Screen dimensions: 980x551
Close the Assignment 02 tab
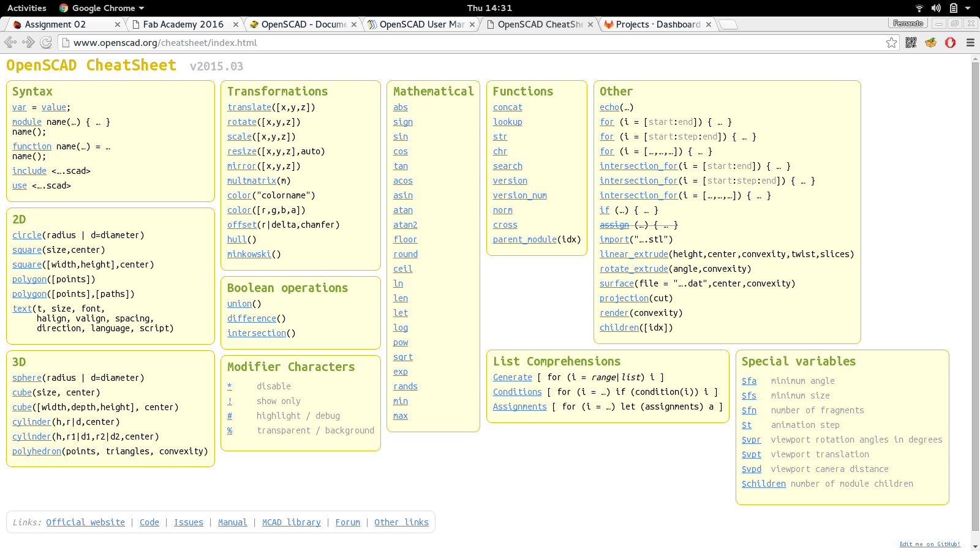118,24
